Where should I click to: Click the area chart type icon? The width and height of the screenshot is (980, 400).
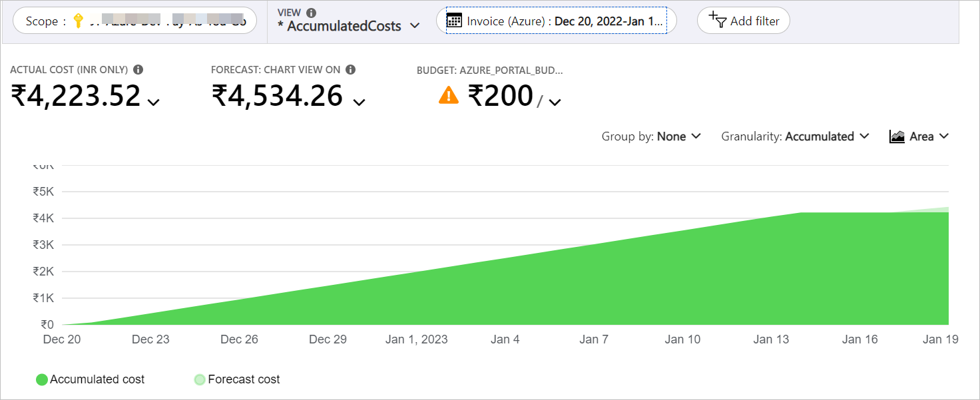point(897,136)
